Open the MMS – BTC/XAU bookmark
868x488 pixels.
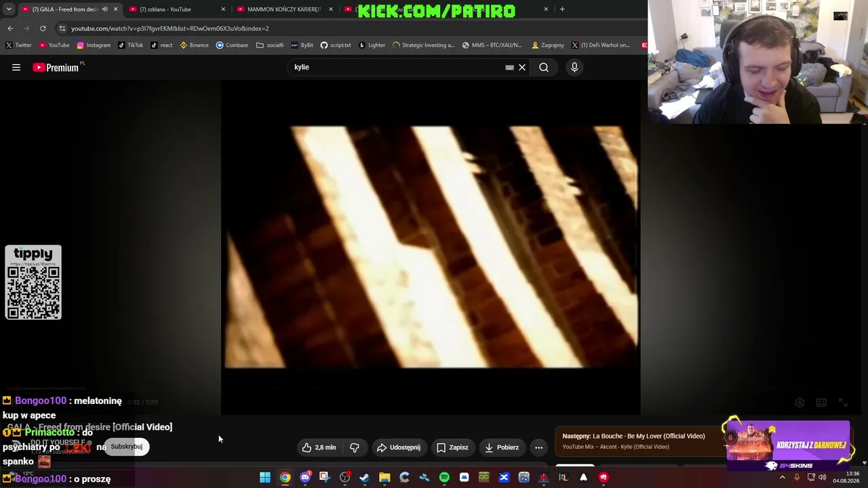click(492, 45)
